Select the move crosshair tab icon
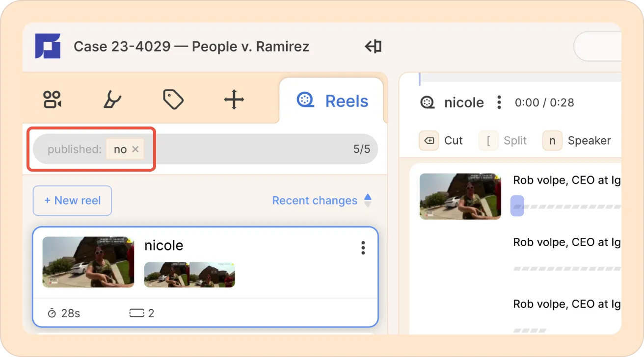Image resolution: width=644 pixels, height=357 pixels. 234,100
